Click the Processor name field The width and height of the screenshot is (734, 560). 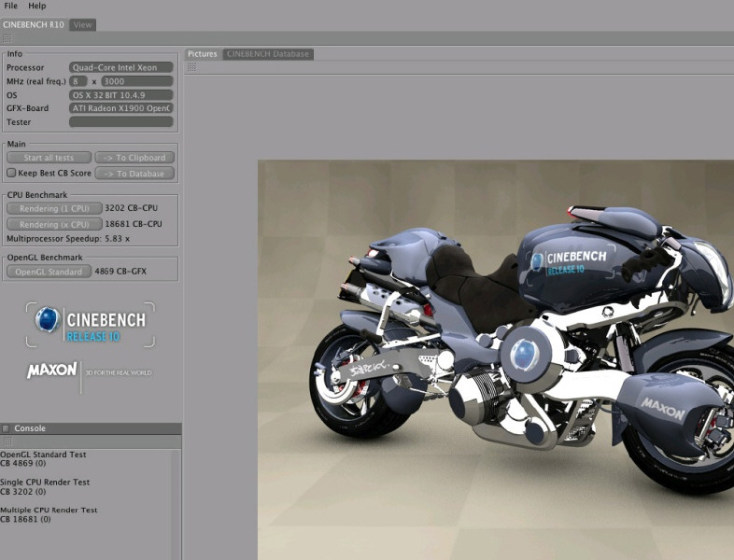pos(121,67)
